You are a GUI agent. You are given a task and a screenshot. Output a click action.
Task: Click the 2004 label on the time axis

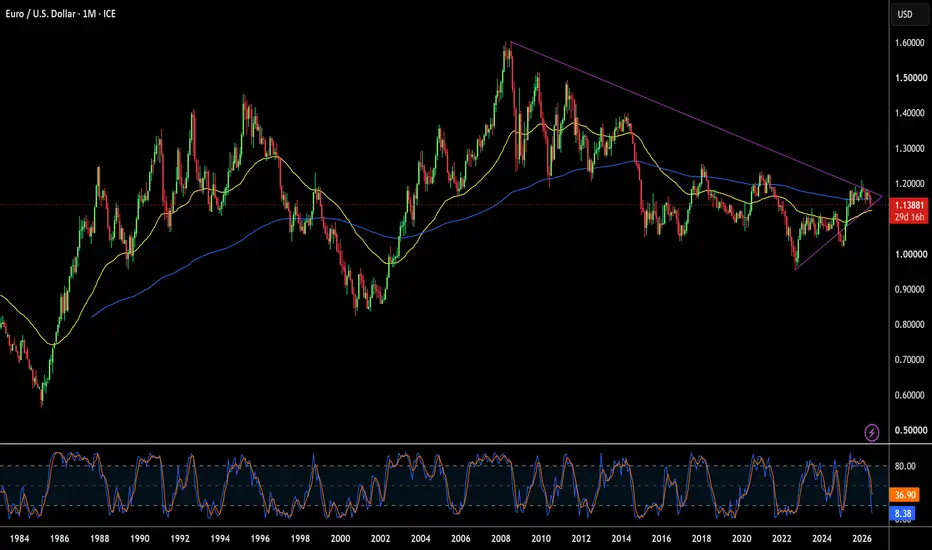[420, 539]
